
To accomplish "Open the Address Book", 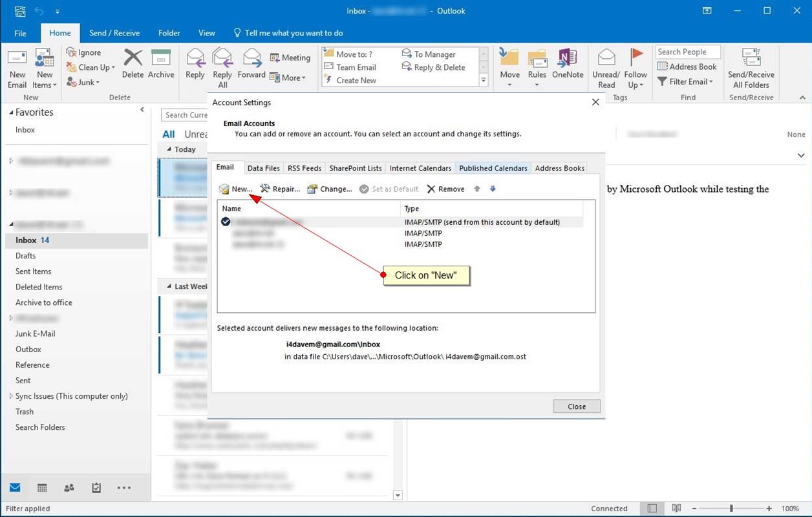I will [687, 67].
